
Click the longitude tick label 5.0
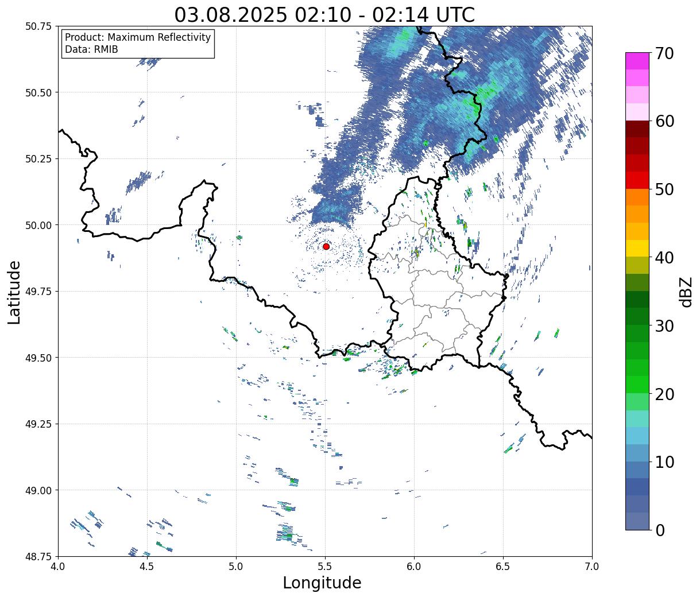tap(236, 567)
